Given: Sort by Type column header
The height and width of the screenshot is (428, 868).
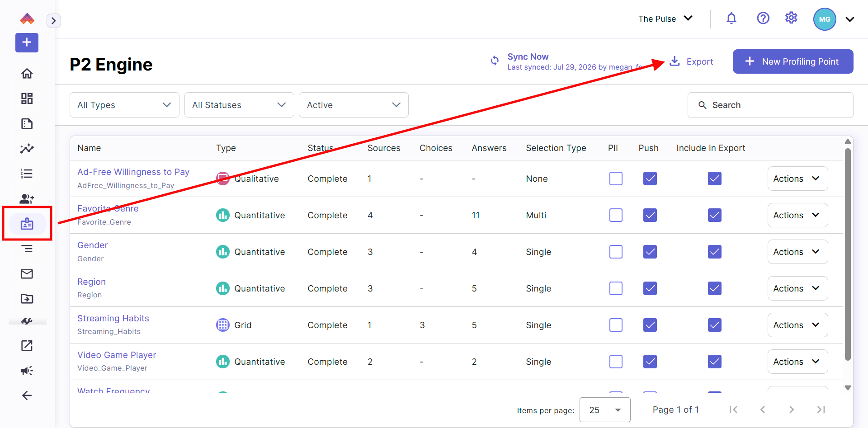Looking at the screenshot, I should [x=226, y=148].
